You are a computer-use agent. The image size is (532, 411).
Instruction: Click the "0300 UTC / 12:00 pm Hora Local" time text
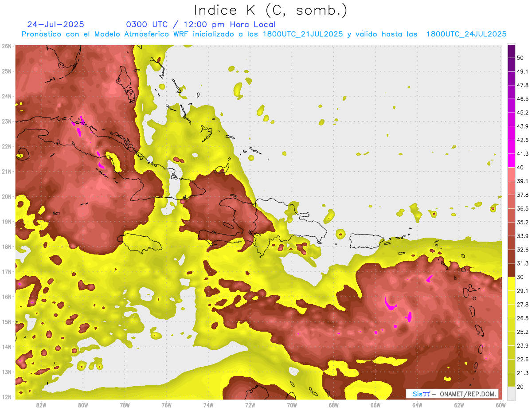coord(201,24)
